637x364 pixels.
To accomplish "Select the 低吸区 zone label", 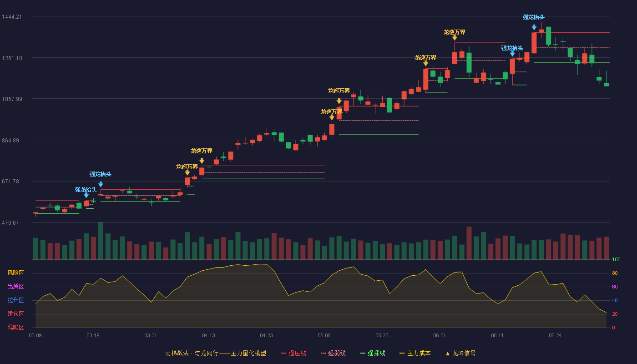I will 15,327.
